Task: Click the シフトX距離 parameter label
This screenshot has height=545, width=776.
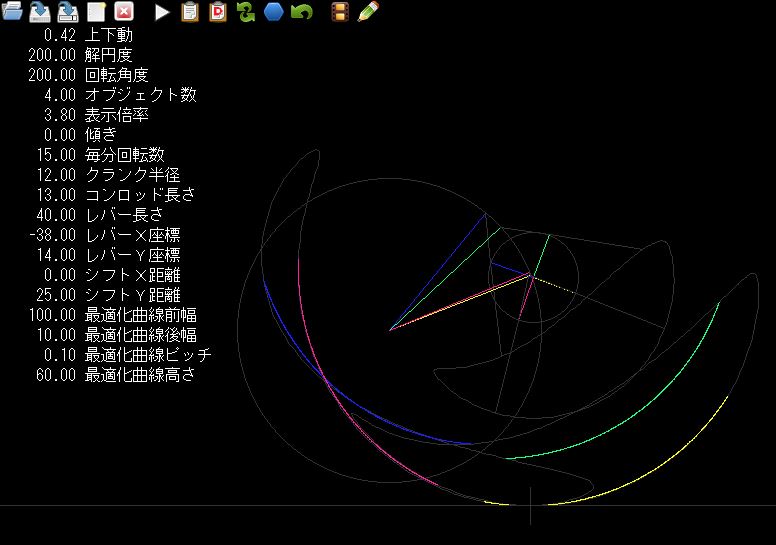Action: coord(133,275)
